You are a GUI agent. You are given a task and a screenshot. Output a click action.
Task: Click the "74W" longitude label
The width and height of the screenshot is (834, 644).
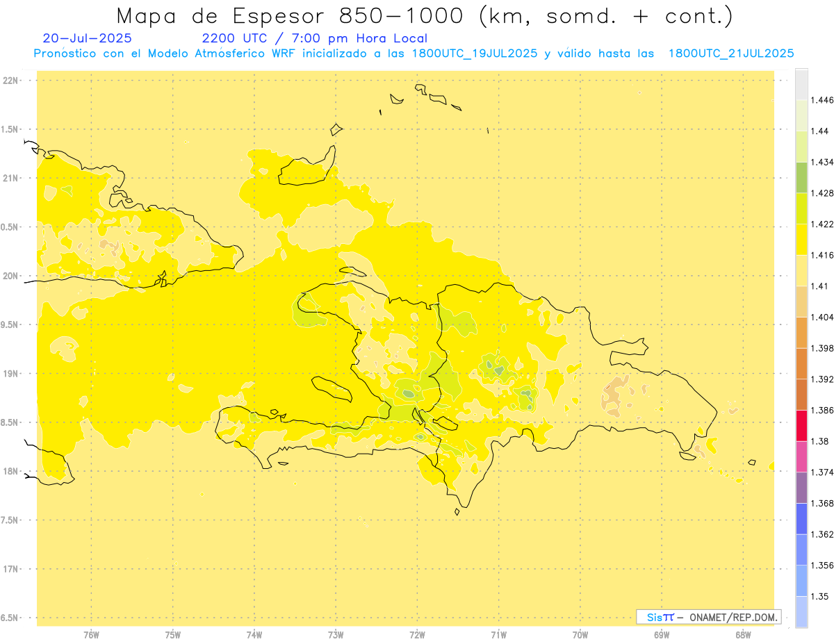coord(254,634)
